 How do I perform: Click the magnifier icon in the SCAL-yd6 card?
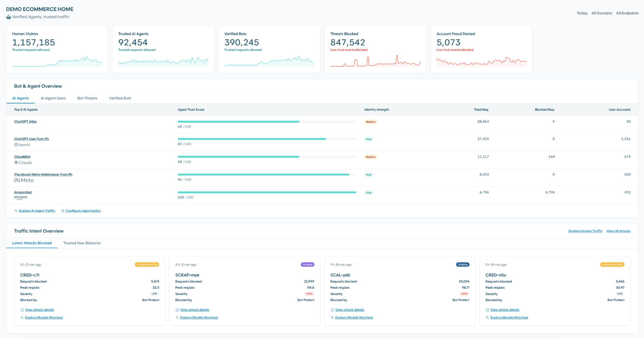(332, 317)
